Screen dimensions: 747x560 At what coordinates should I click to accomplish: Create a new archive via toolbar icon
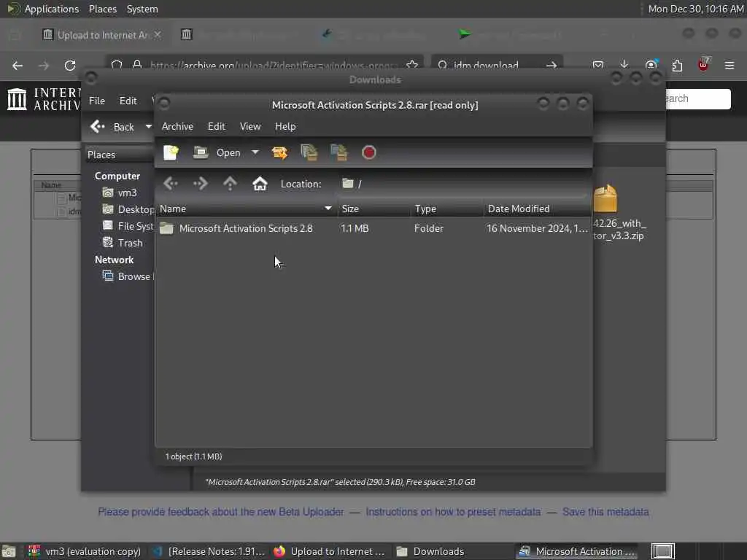[171, 152]
